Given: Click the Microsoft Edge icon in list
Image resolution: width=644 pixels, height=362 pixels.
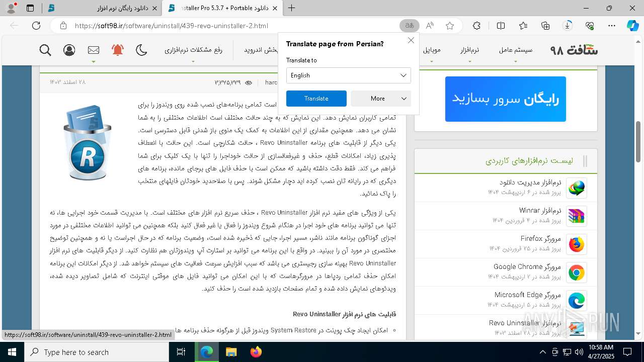Looking at the screenshot, I should point(577,301).
